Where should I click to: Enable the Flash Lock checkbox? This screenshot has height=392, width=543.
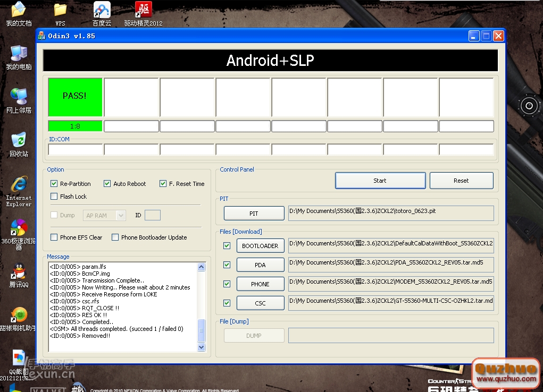pyautogui.click(x=54, y=197)
